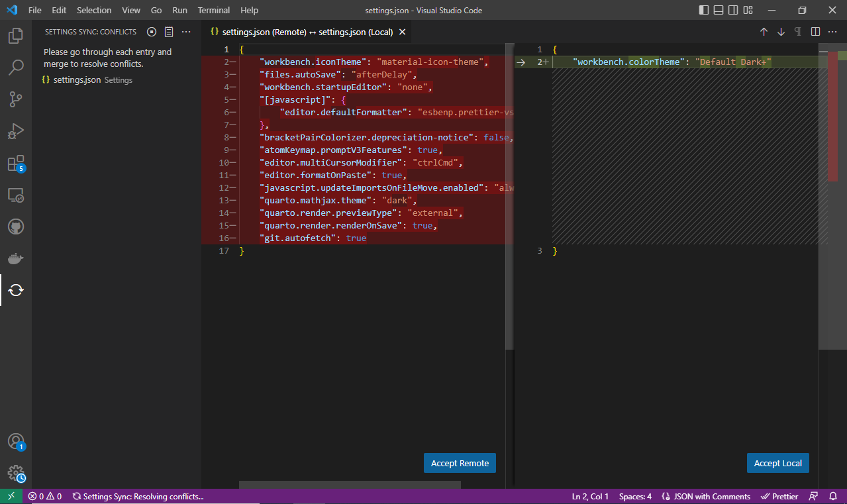Close the settings.json diff editor tab
Viewport: 847px width, 504px height.
tap(403, 32)
